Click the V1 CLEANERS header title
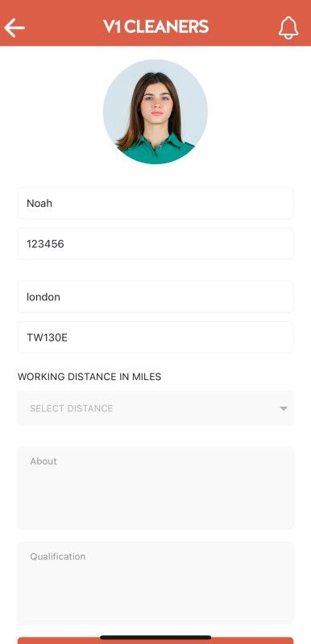The height and width of the screenshot is (644, 311). click(155, 27)
